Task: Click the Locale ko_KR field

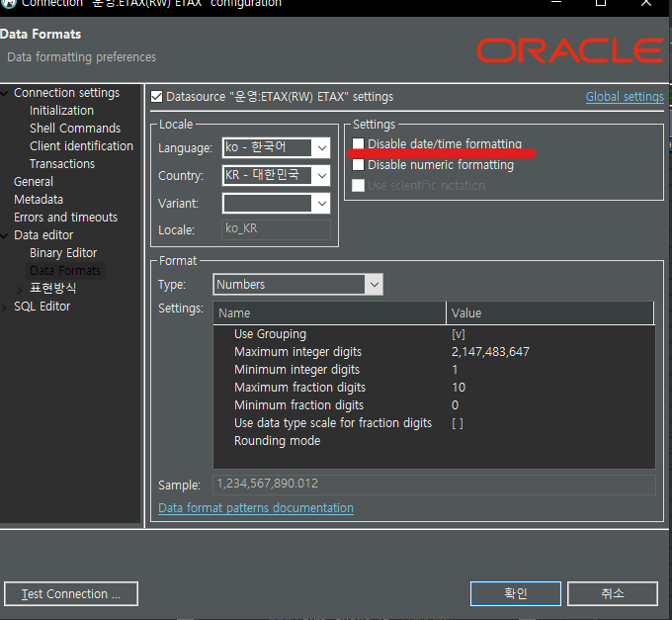Action: coord(276,229)
